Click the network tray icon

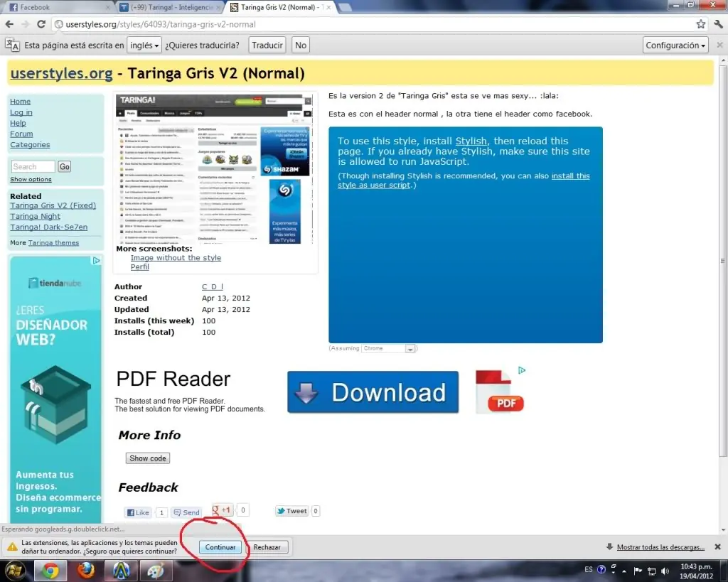pyautogui.click(x=652, y=571)
